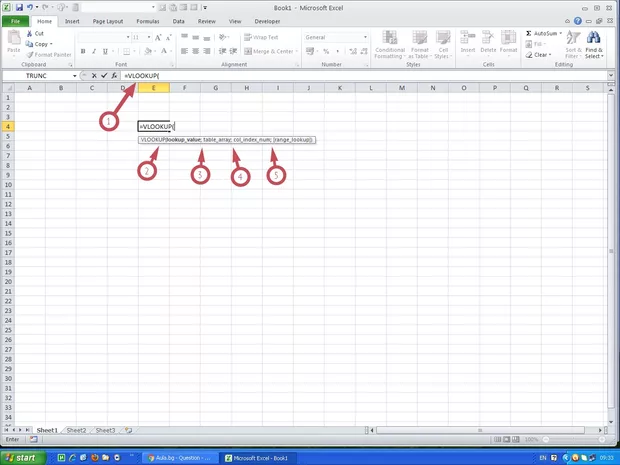Click the Windows Start button
Viewport: 620px width, 465px height.
click(22, 457)
